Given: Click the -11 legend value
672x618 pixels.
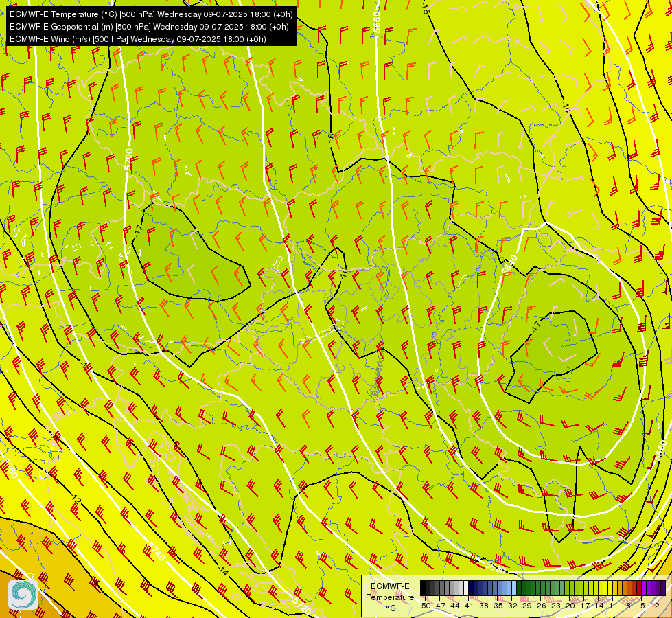Looking at the screenshot, I should [612, 606].
